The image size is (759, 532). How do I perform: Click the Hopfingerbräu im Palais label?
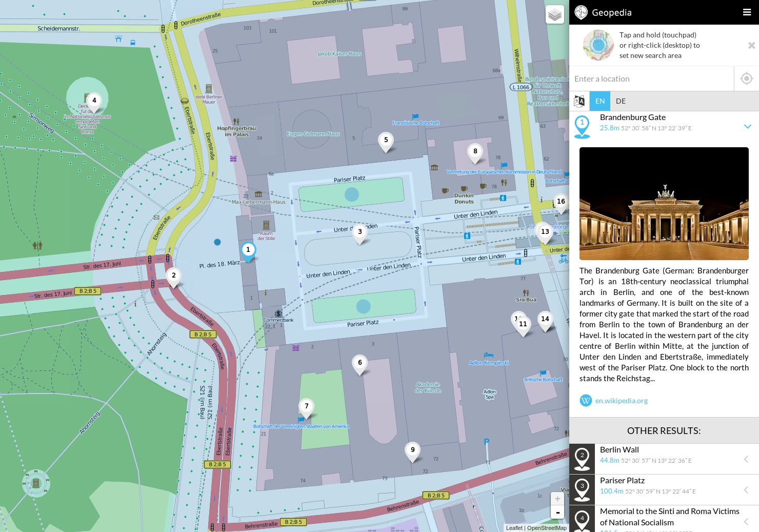tap(236, 131)
